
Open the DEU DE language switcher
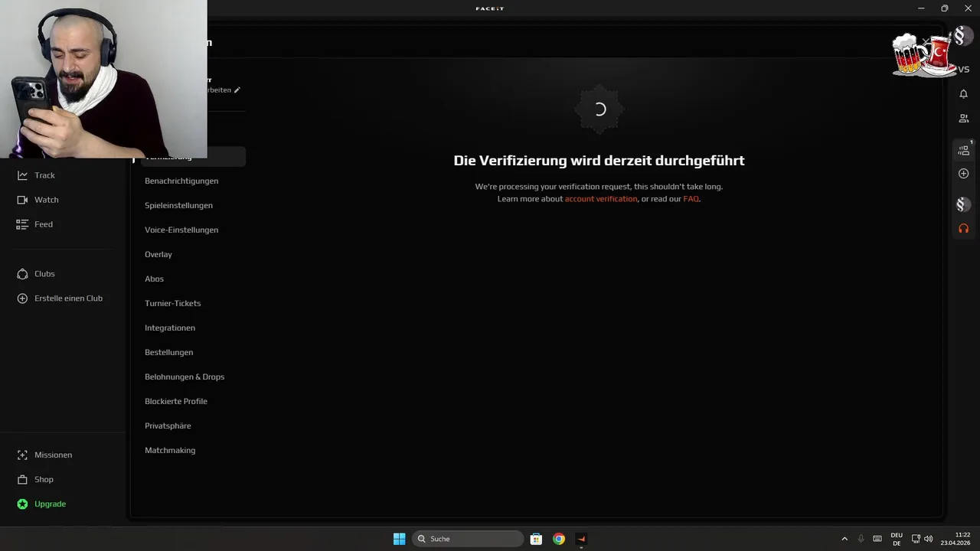click(x=897, y=539)
